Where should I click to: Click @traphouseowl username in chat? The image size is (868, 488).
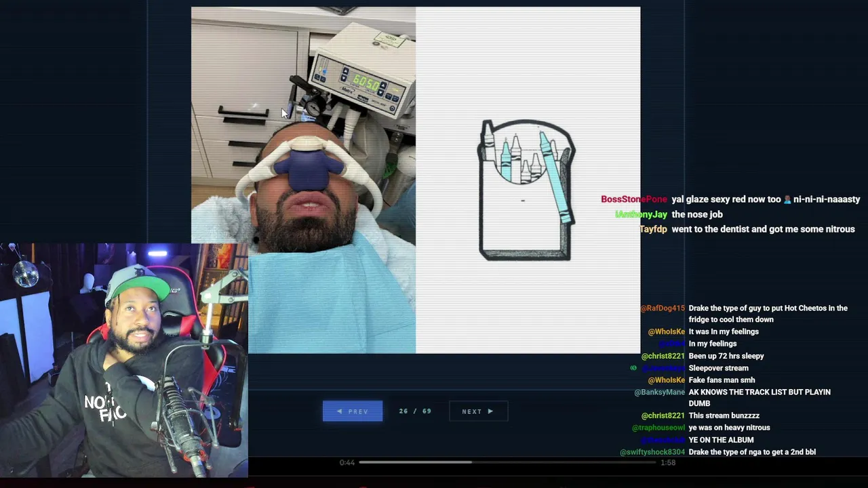point(658,428)
